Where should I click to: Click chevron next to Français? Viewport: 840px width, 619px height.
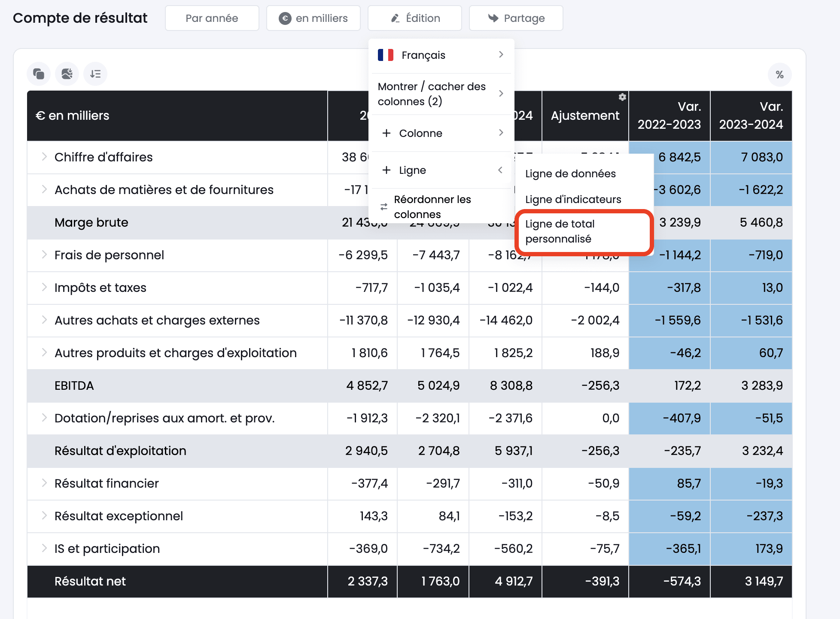coord(501,55)
